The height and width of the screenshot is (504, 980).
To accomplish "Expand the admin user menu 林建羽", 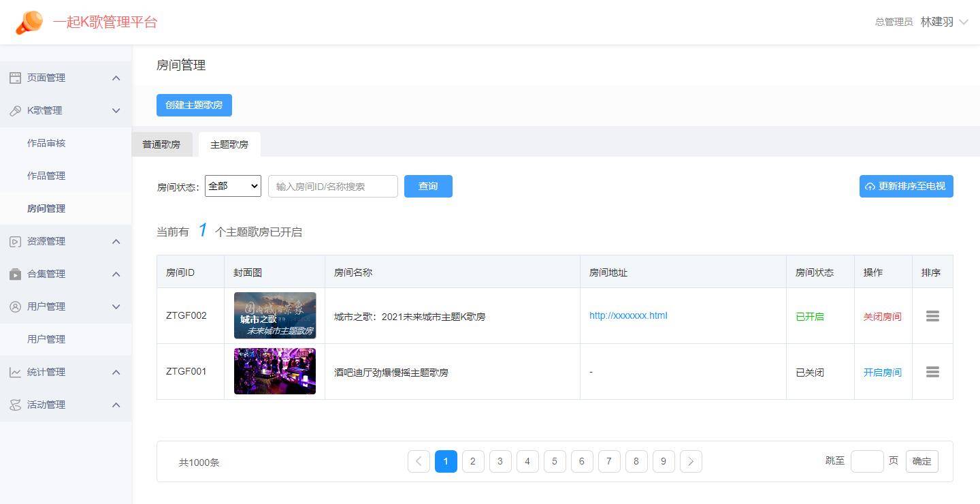I will 944,22.
